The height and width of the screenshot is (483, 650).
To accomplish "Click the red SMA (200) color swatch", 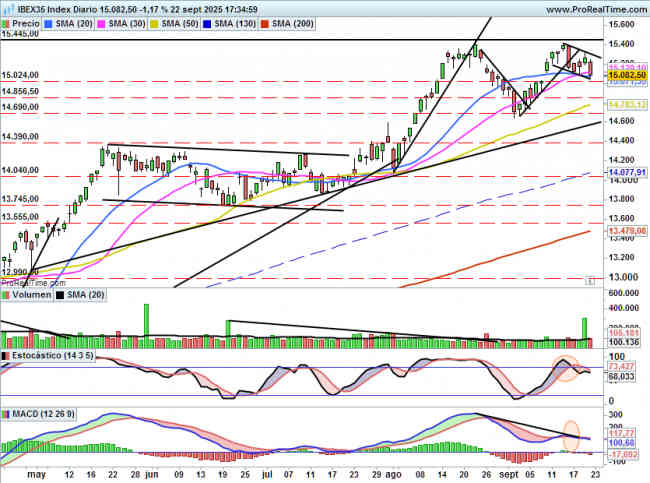I will click(x=264, y=24).
